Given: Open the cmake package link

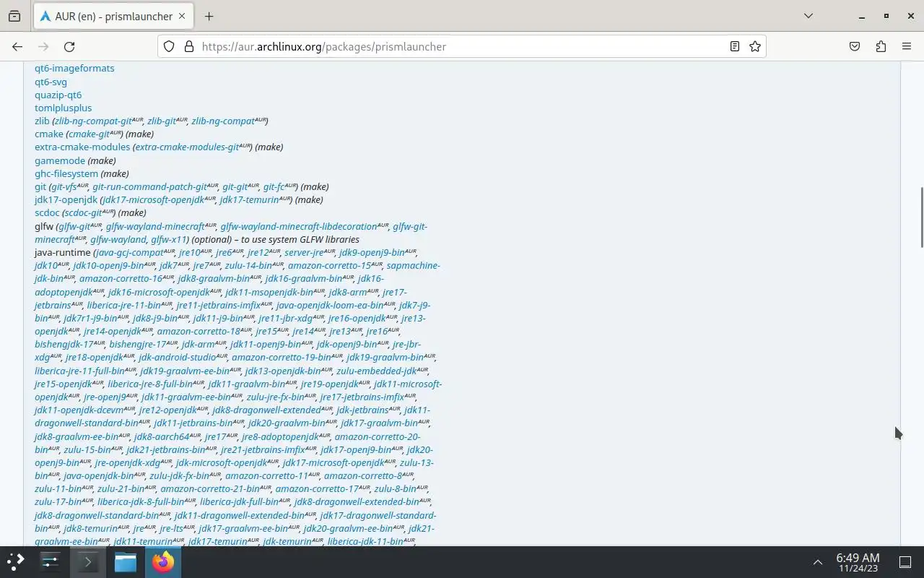Looking at the screenshot, I should [x=49, y=134].
